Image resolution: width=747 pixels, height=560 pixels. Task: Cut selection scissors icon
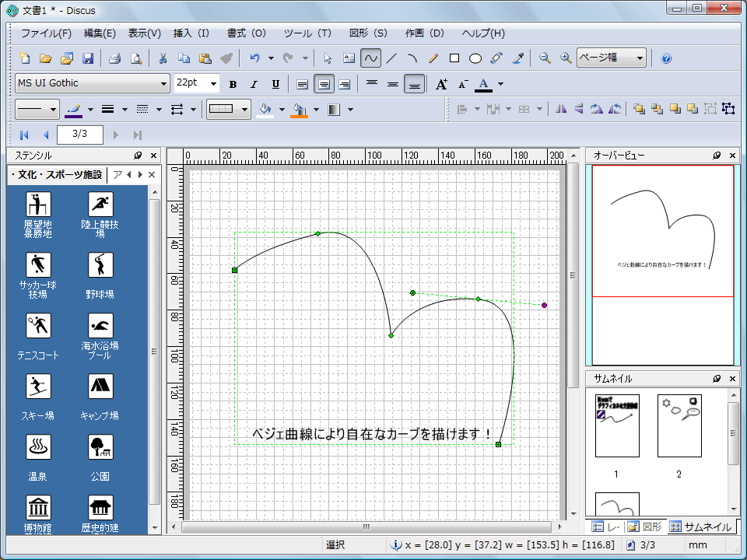tap(163, 58)
